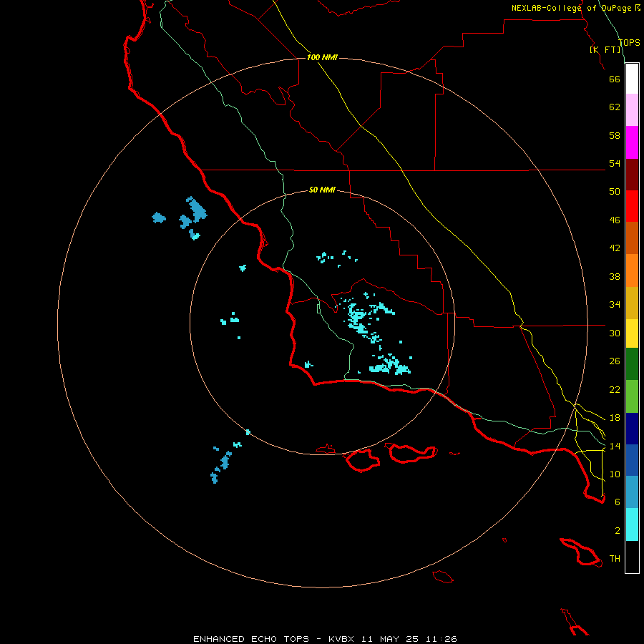Click the light pink legend swatch
Image resolution: width=644 pixels, height=644 pixels.
click(x=632, y=109)
